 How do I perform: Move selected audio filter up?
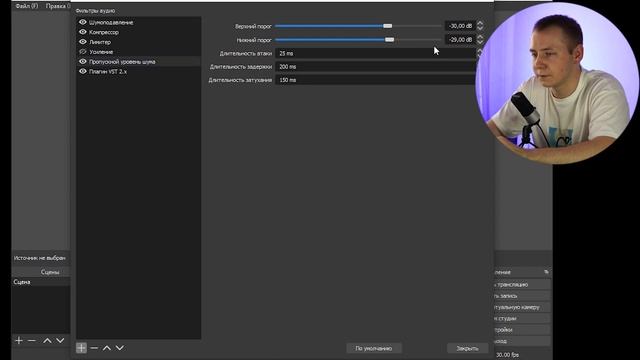(107, 348)
